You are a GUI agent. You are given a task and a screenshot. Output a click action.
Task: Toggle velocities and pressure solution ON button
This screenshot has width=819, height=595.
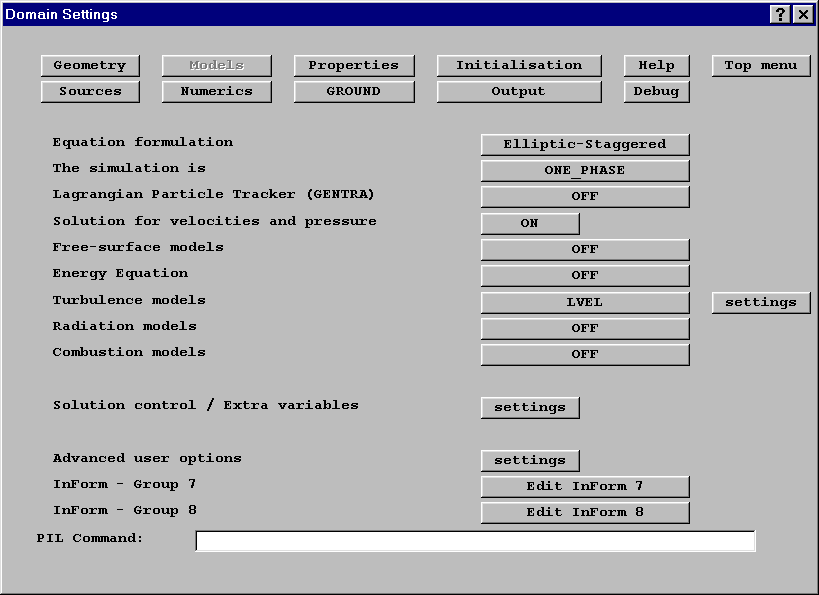click(x=530, y=224)
